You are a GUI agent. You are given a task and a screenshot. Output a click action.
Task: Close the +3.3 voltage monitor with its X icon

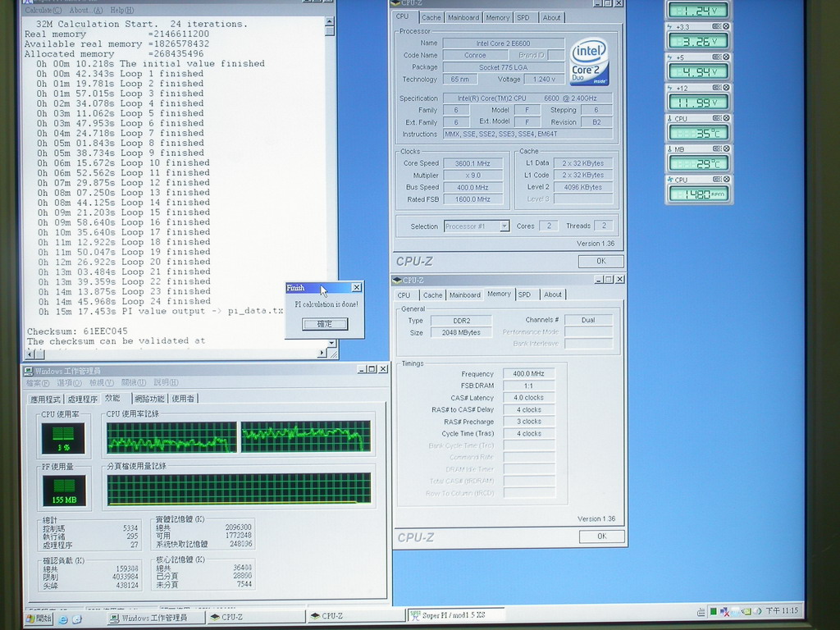tap(726, 26)
